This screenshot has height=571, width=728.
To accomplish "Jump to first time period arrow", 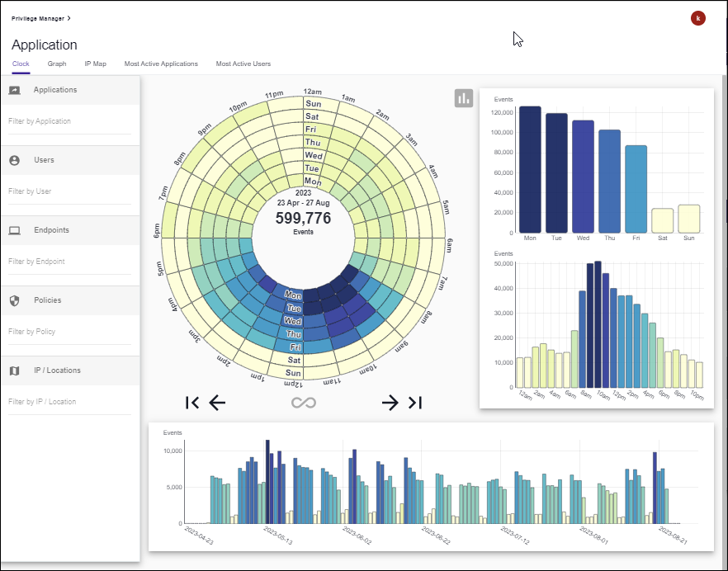I will (192, 403).
